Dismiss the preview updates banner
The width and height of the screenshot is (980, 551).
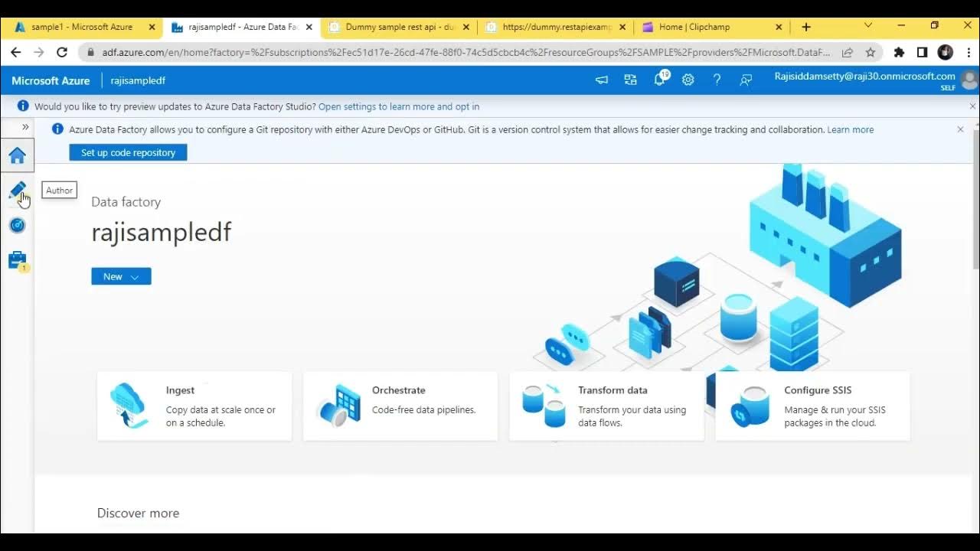(x=972, y=106)
